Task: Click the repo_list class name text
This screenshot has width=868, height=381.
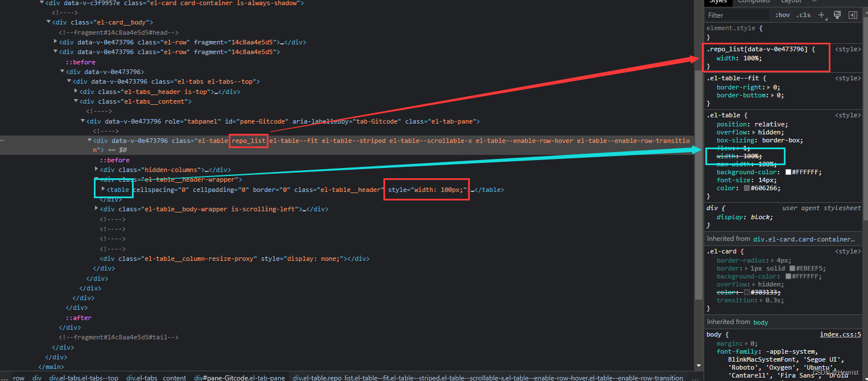Action: pos(249,141)
